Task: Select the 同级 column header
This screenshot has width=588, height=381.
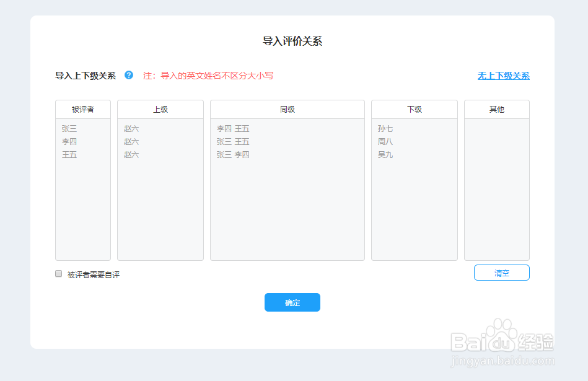Action: tap(287, 108)
